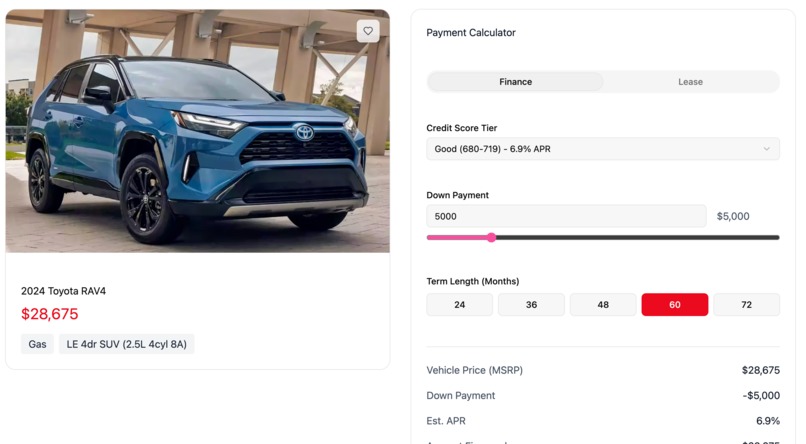Select the 36 month term
This screenshot has width=806, height=444.
[531, 305]
